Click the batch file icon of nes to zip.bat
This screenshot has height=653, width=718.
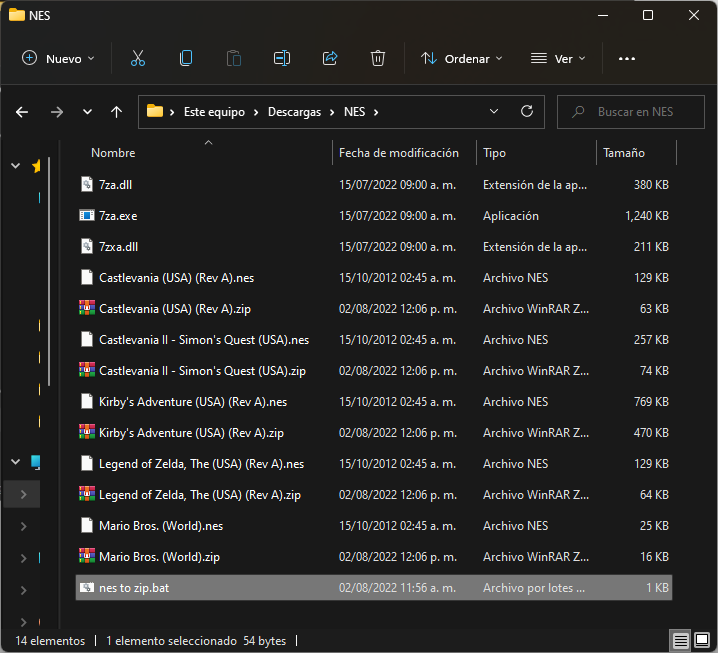(87, 588)
